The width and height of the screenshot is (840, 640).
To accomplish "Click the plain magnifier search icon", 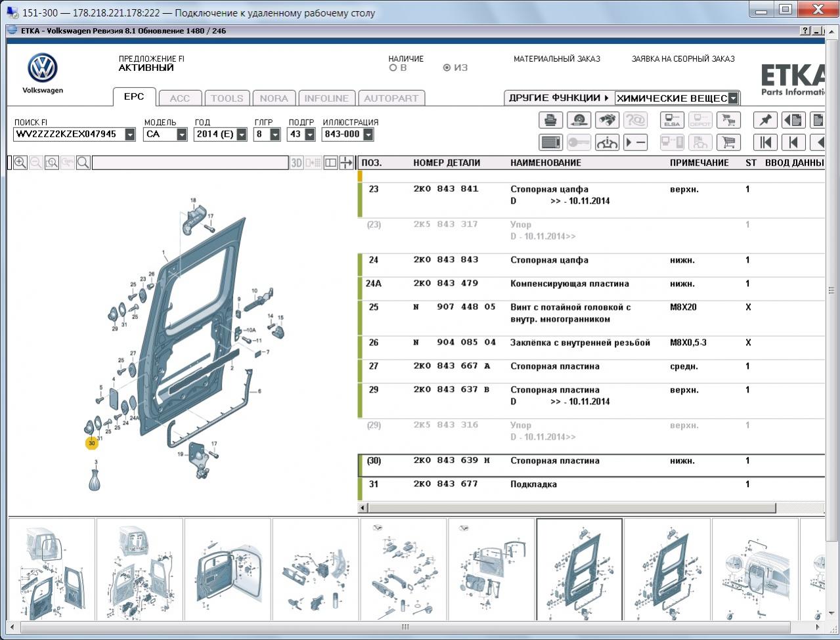I will (83, 163).
